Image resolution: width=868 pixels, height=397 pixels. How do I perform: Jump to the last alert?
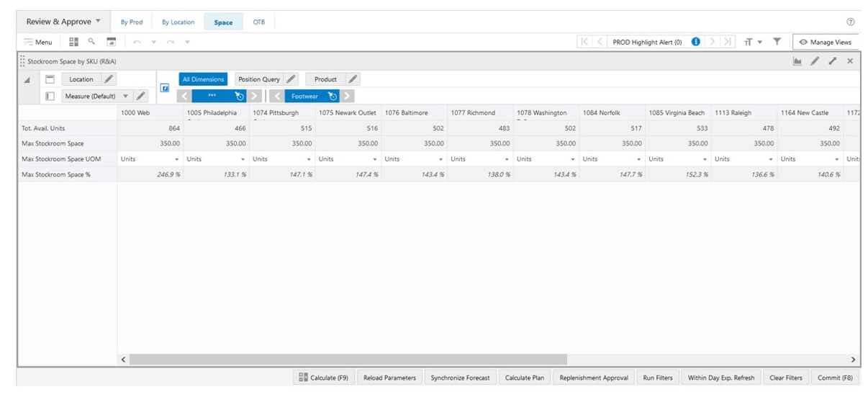[727, 42]
